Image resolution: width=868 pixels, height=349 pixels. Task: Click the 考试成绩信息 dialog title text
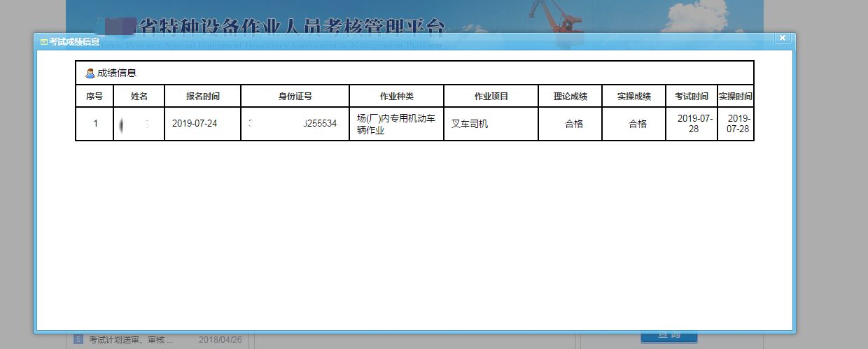pyautogui.click(x=74, y=42)
